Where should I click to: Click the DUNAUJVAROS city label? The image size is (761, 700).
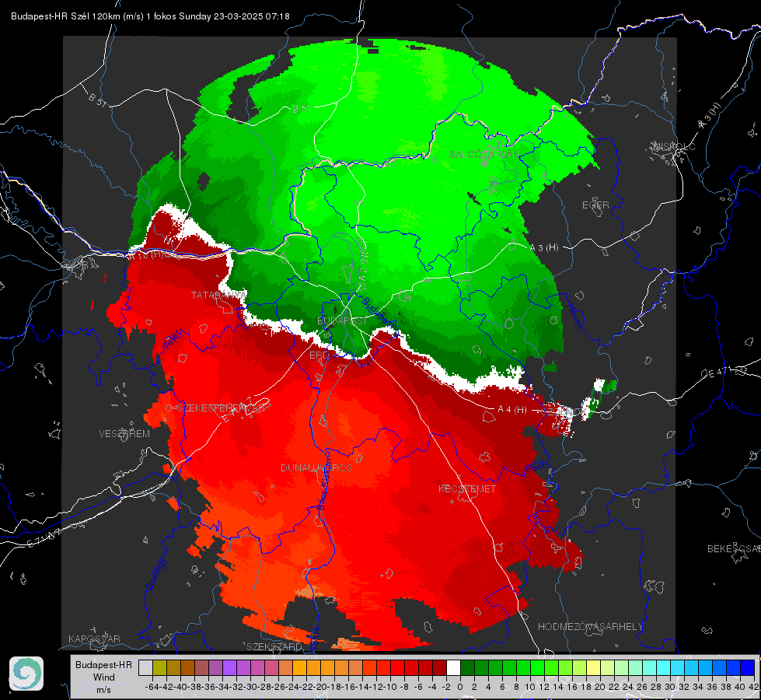click(316, 467)
